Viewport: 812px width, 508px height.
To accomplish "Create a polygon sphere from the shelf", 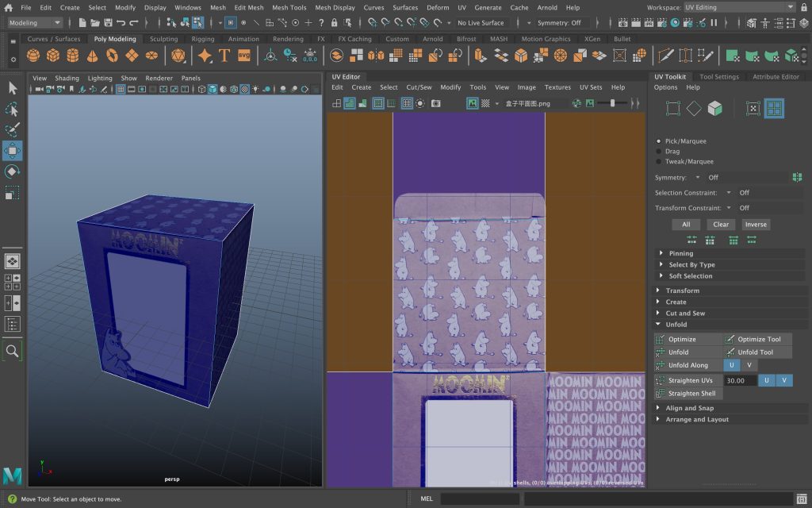I will (x=33, y=56).
